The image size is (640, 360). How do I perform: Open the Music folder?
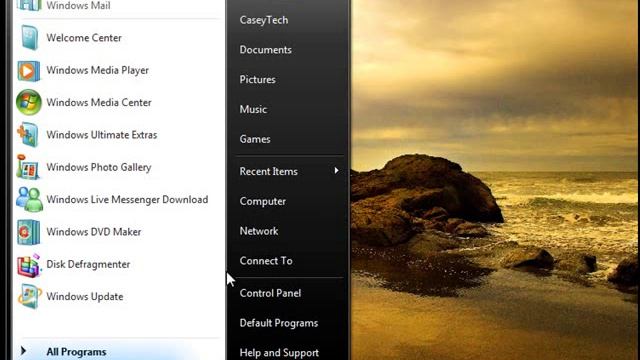click(x=253, y=109)
